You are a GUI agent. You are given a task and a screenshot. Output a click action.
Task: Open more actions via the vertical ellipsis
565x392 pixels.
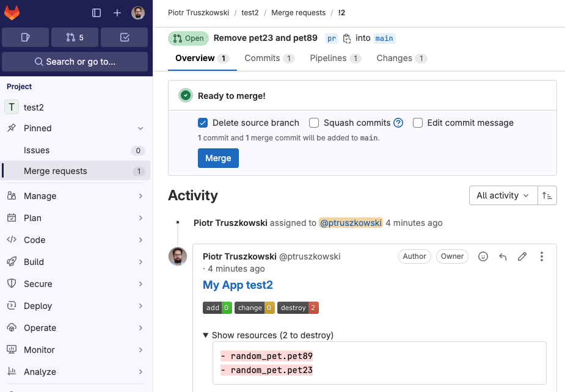point(542,256)
